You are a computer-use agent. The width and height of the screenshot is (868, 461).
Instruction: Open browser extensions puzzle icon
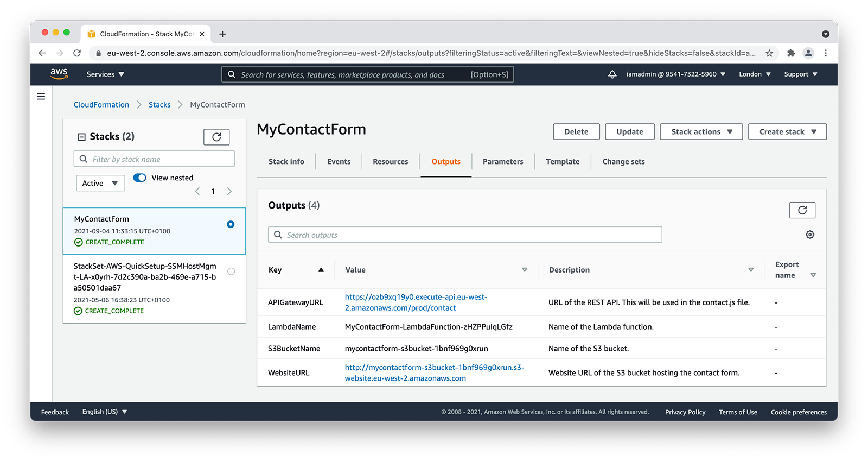click(x=791, y=53)
